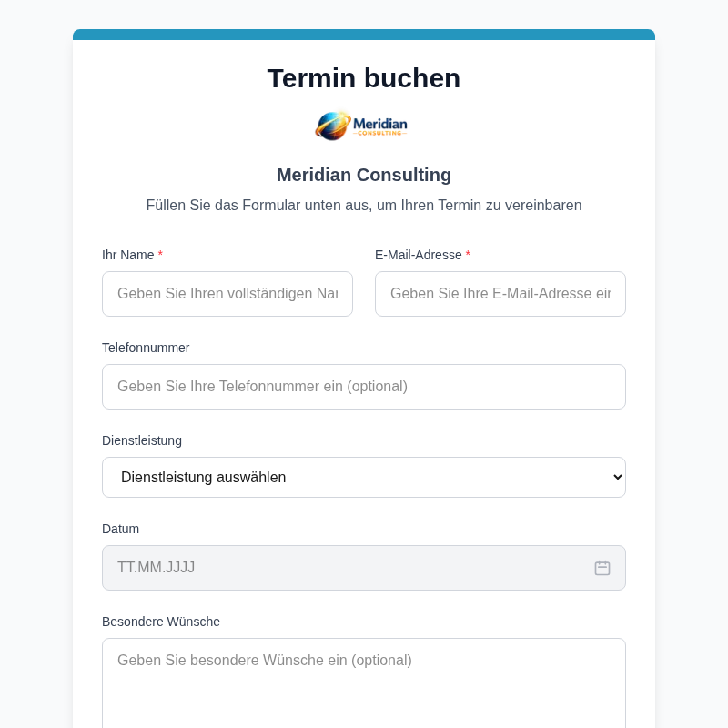This screenshot has width=728, height=728.
Task: Click the Besondere Wünsche label
Action: coord(161,622)
